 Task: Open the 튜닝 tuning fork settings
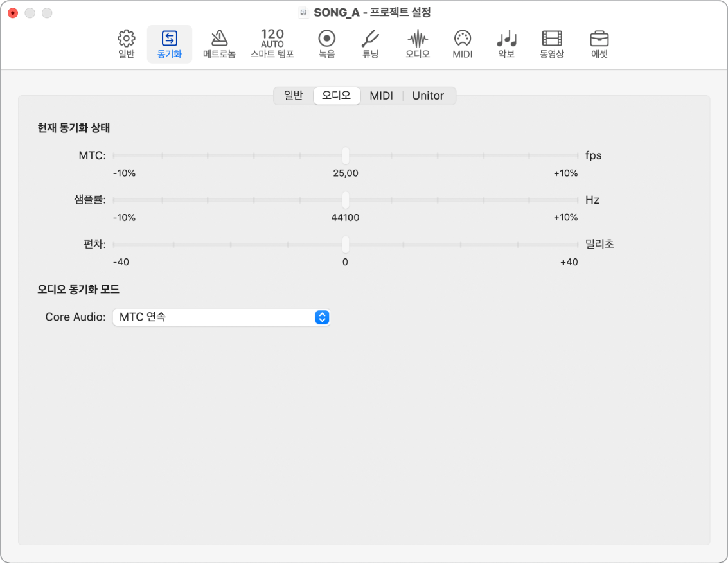pyautogui.click(x=371, y=44)
